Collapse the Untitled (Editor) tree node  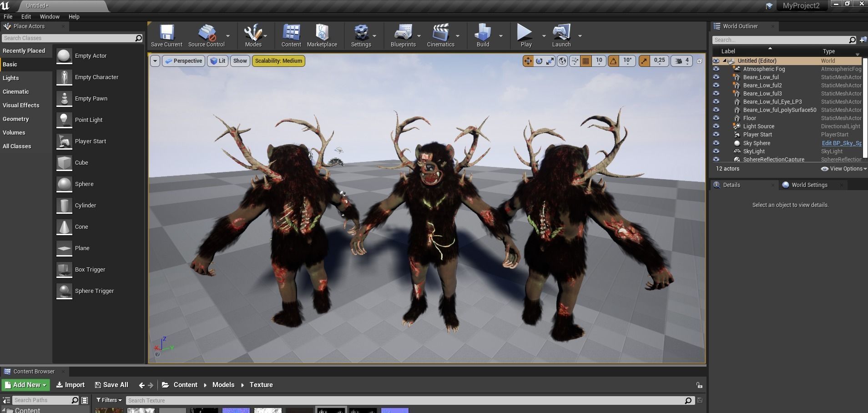point(725,61)
